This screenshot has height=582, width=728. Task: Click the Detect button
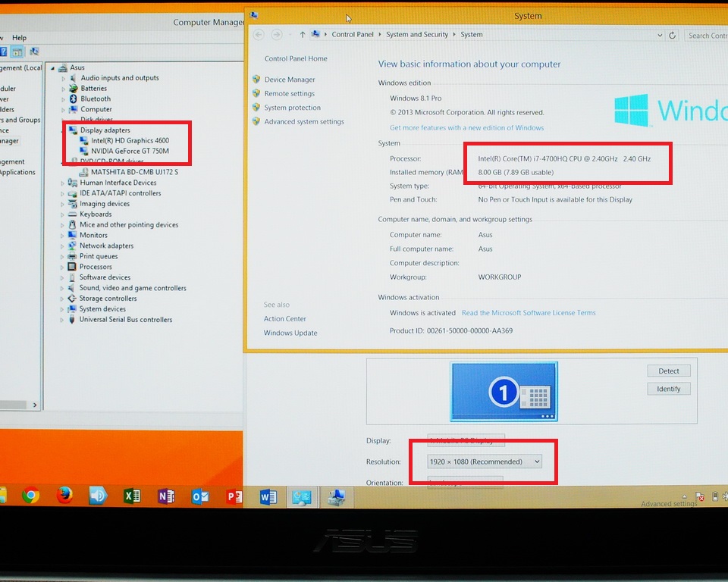click(669, 371)
